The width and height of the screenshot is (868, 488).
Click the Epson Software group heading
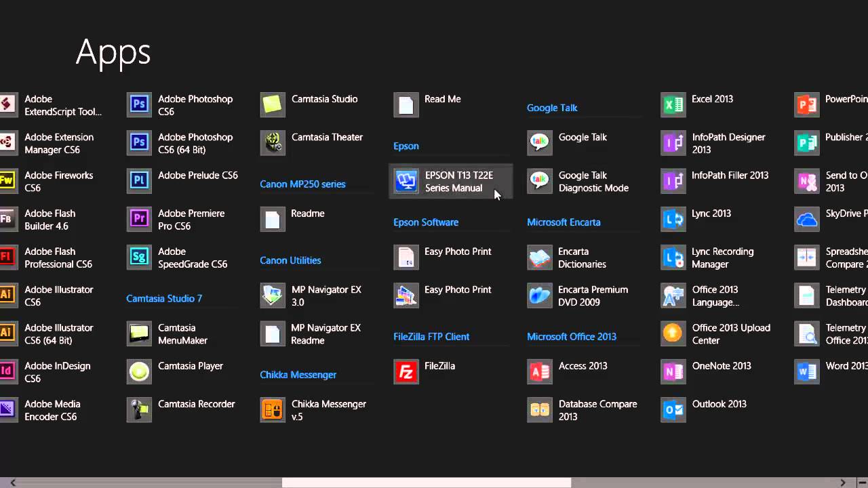point(426,222)
